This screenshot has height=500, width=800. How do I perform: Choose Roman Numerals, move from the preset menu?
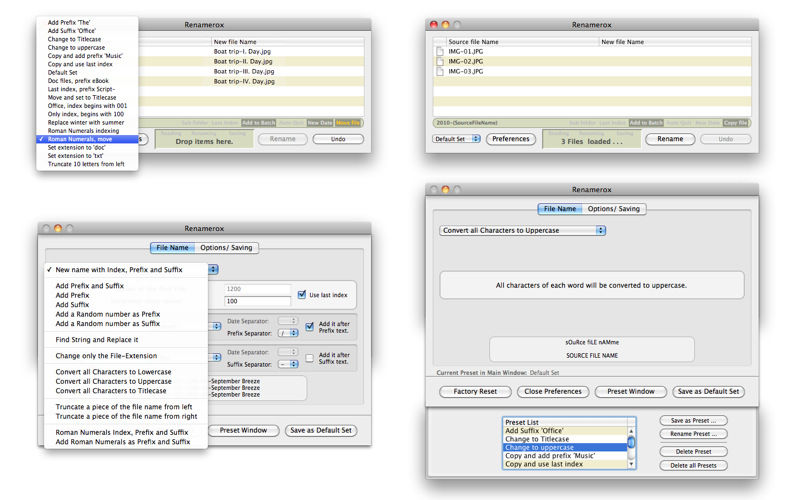click(87, 139)
